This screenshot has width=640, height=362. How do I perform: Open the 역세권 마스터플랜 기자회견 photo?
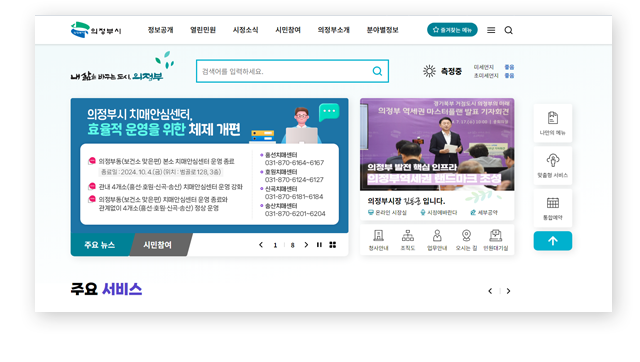[x=437, y=144]
